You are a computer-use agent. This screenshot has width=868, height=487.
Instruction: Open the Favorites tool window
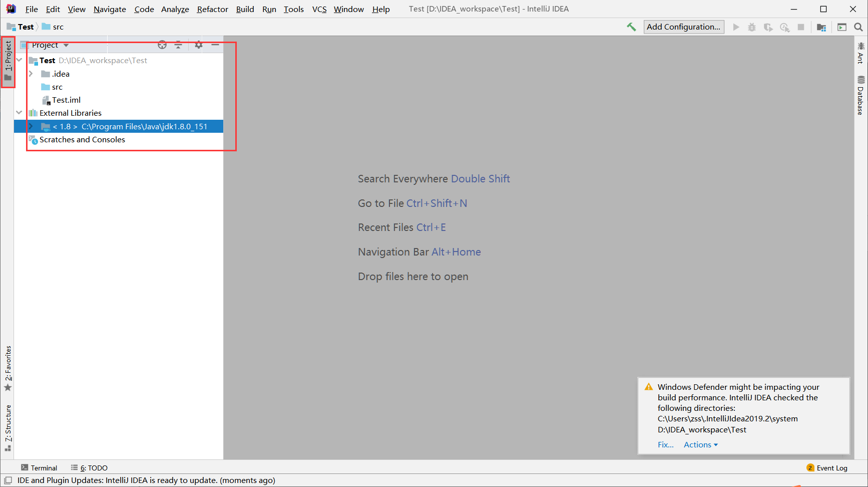[8, 369]
